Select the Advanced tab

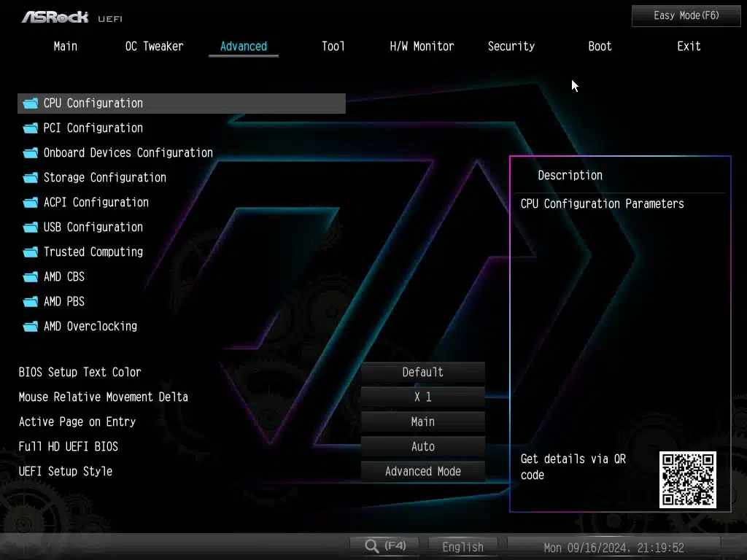coord(244,46)
